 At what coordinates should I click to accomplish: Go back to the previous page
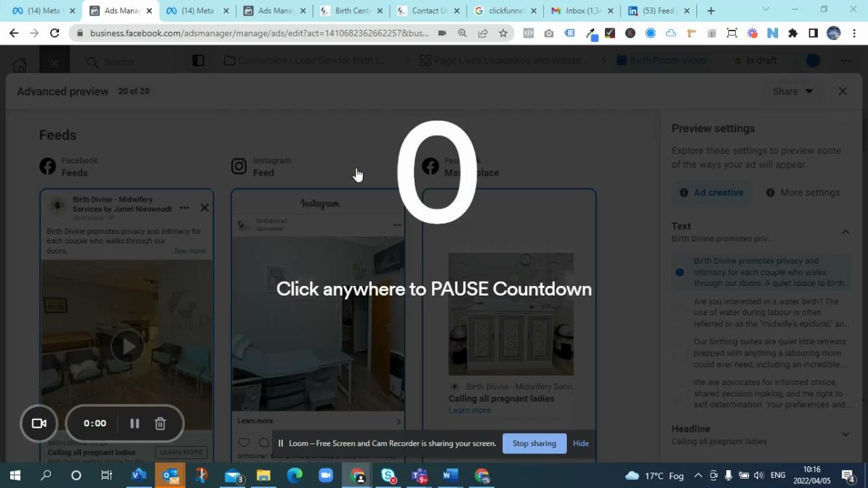[14, 33]
